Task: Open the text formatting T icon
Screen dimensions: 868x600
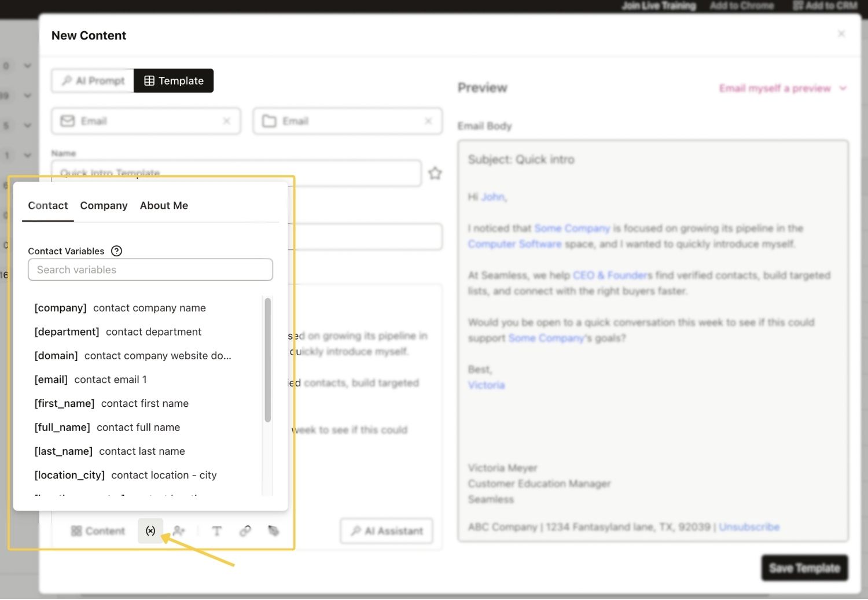Action: (x=217, y=531)
